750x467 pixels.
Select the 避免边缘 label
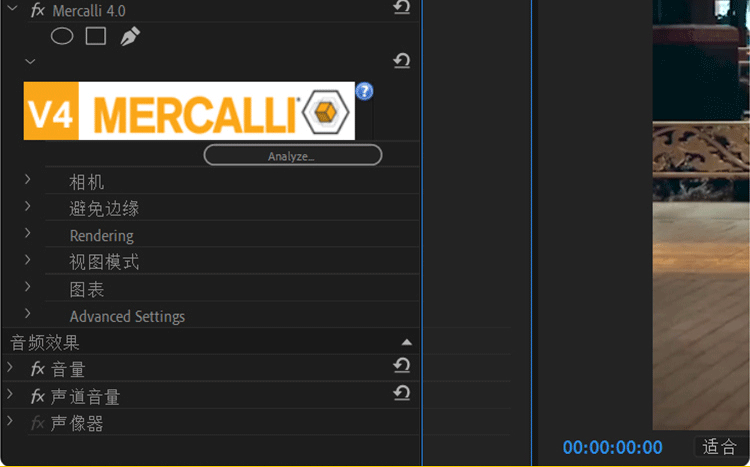(x=104, y=209)
